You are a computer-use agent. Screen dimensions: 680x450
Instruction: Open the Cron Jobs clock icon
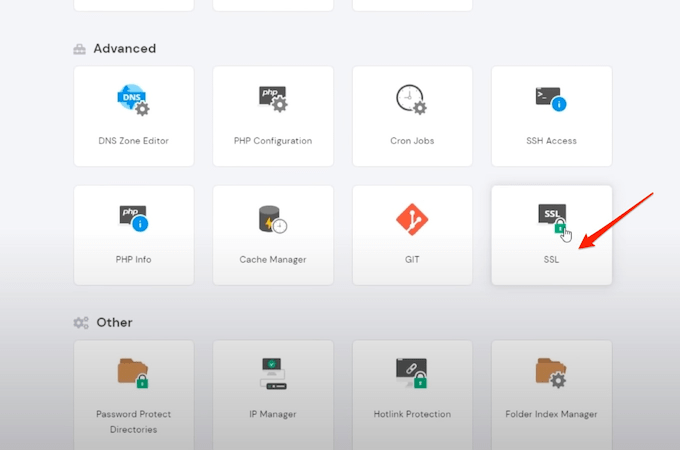[x=411, y=100]
